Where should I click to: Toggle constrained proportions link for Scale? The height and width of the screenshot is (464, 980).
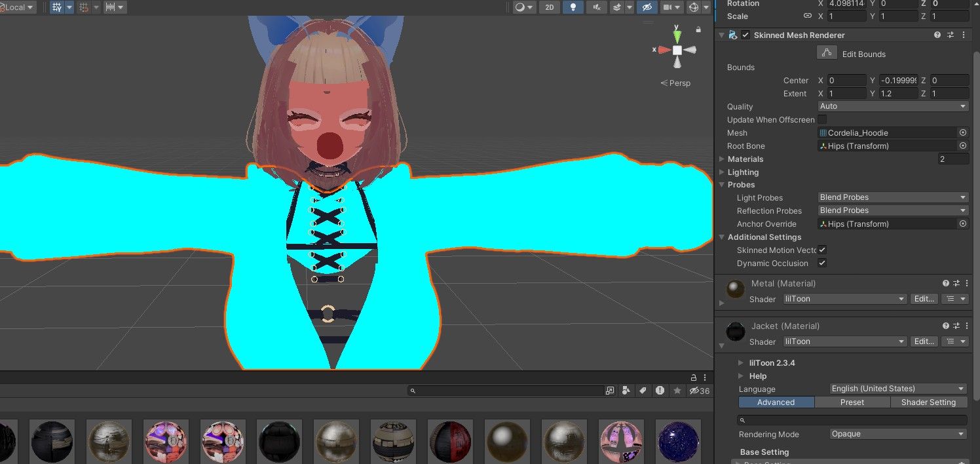(x=808, y=16)
